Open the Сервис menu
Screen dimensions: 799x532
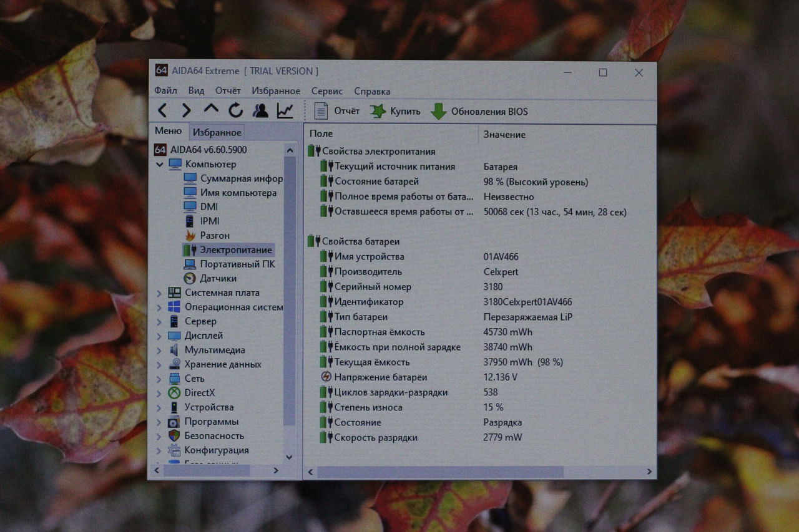[x=327, y=91]
